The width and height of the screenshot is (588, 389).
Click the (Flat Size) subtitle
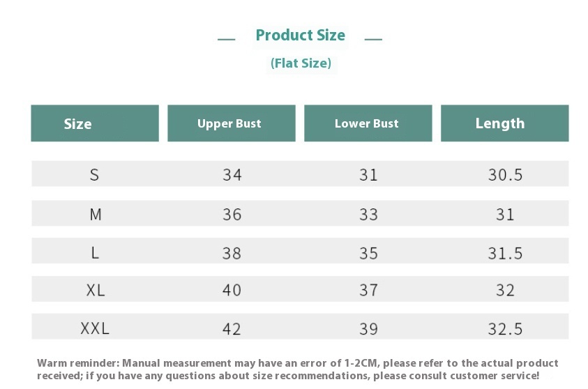click(x=301, y=63)
